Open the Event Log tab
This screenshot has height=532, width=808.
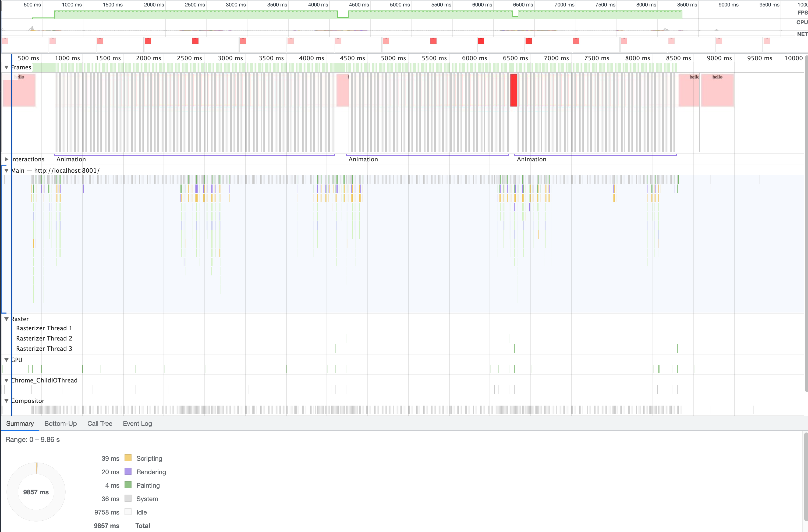click(x=137, y=423)
